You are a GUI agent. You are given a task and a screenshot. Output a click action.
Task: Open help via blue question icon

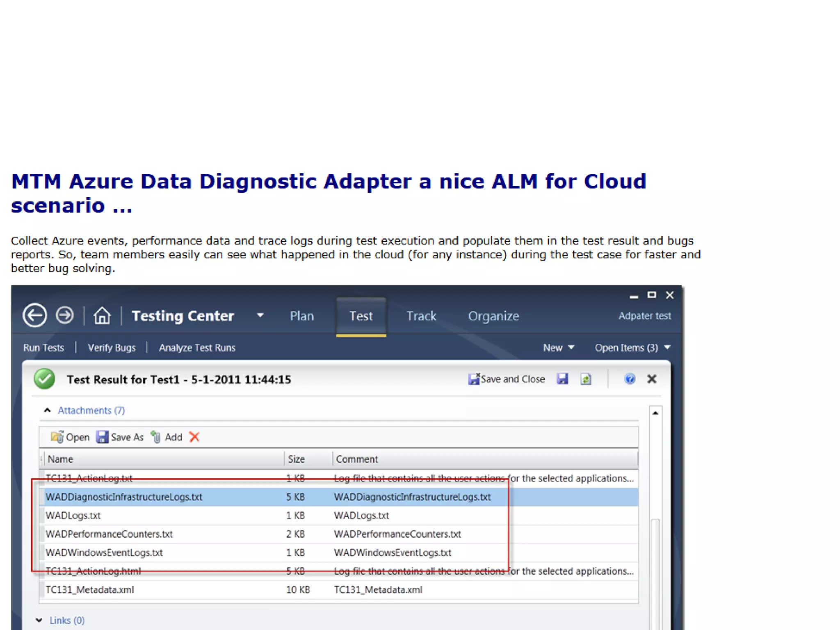[x=630, y=379]
